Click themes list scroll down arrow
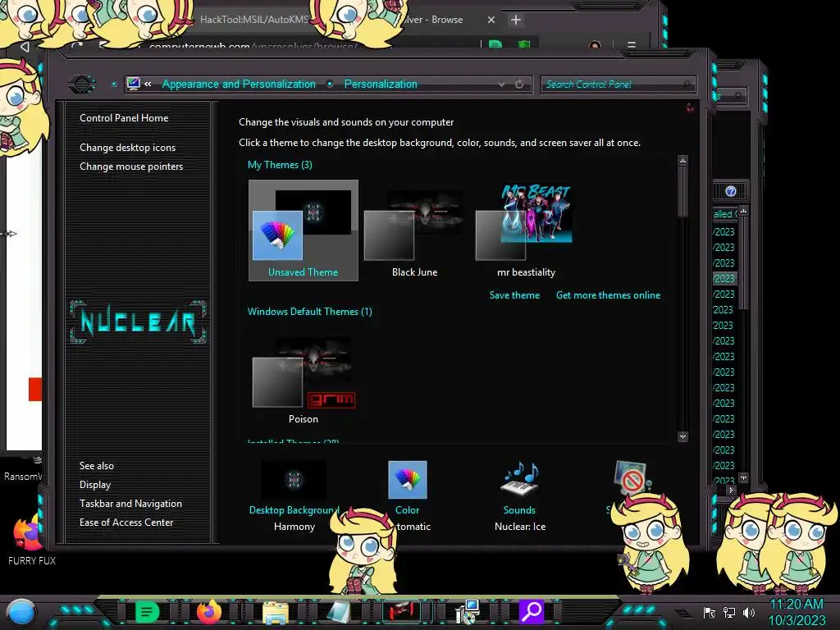The image size is (840, 630). point(682,437)
